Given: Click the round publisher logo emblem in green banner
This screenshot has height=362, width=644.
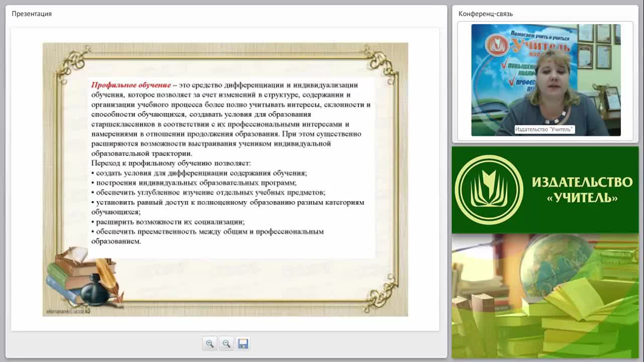Looking at the screenshot, I should click(x=489, y=190).
